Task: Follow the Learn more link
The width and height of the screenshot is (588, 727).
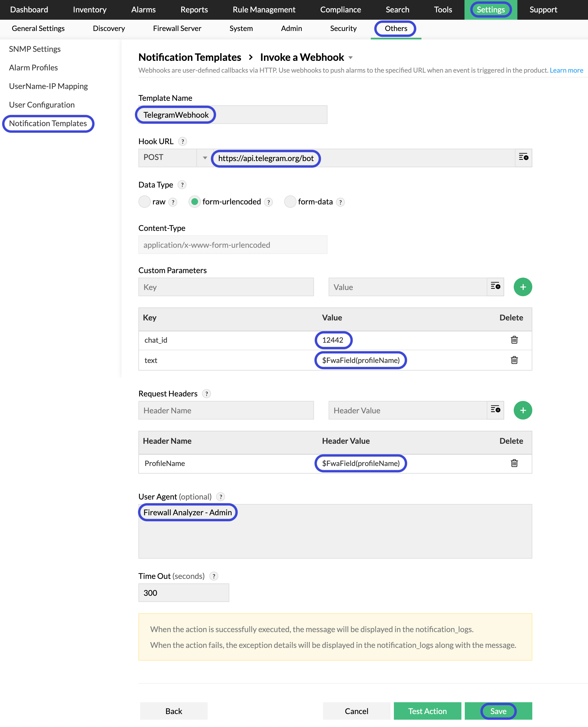Action: (566, 70)
